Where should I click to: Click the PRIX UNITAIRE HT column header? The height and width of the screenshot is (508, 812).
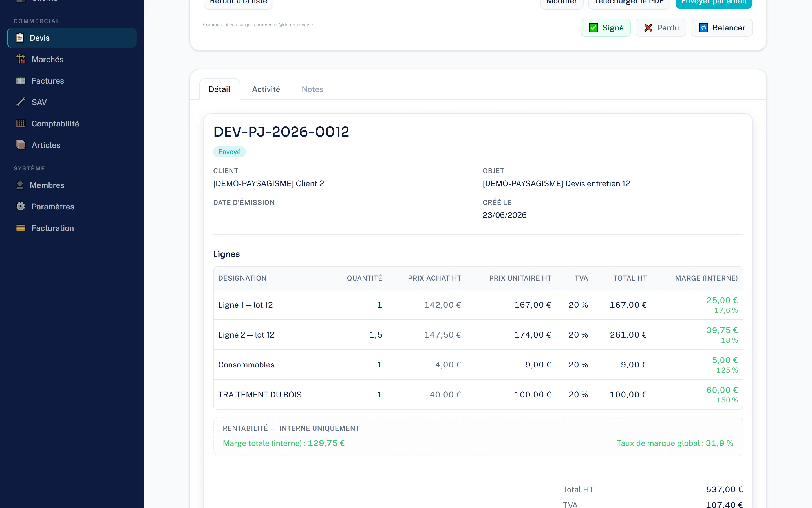click(520, 278)
